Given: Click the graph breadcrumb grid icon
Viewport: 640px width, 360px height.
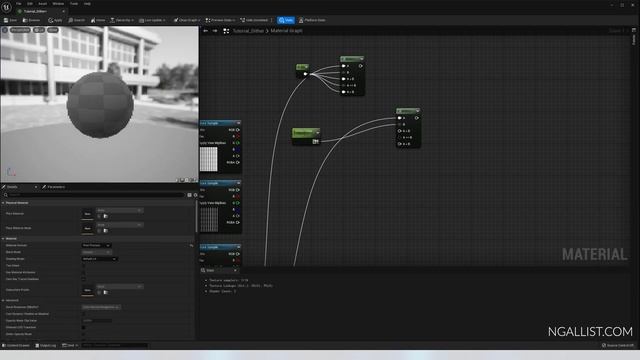Looking at the screenshot, I should coord(226,31).
